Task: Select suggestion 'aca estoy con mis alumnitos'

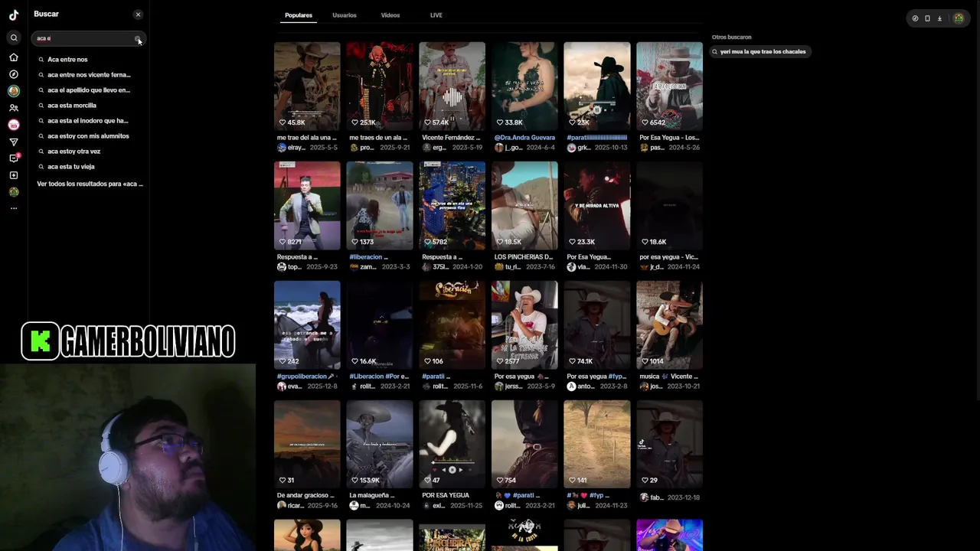Action: 89,136
